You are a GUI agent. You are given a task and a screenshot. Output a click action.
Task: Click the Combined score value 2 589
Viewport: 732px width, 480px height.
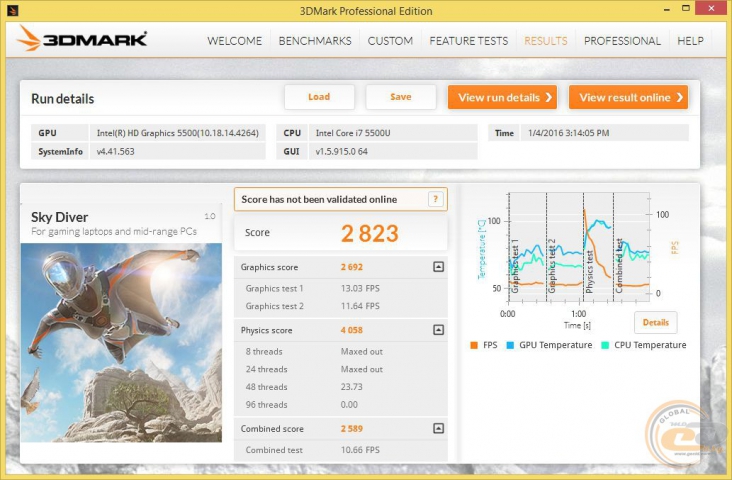pyautogui.click(x=352, y=429)
